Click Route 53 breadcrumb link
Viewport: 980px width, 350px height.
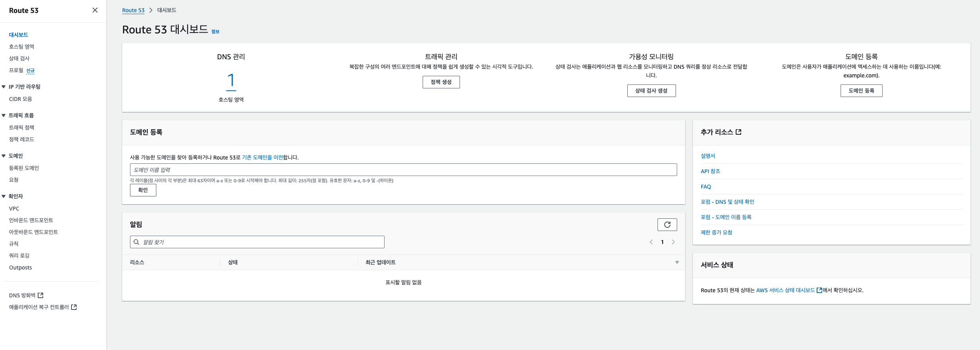coord(133,10)
